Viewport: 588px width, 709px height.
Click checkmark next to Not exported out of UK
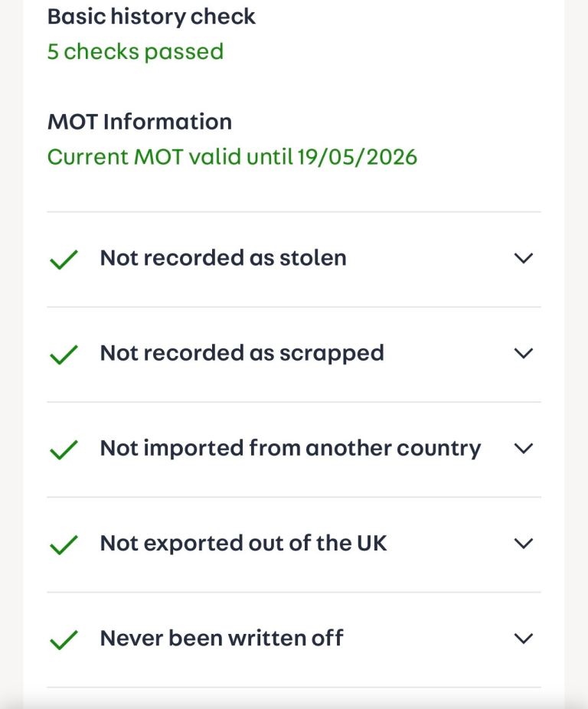[x=64, y=544]
